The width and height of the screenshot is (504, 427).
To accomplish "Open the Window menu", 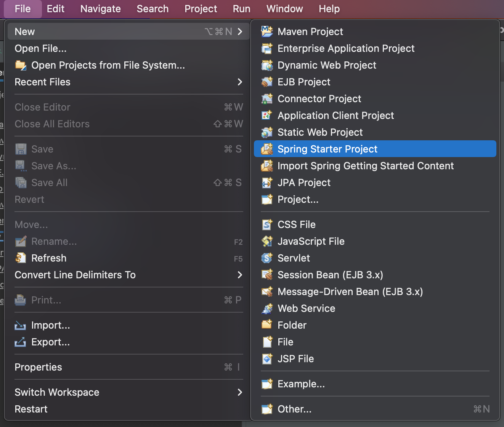I will [x=285, y=8].
